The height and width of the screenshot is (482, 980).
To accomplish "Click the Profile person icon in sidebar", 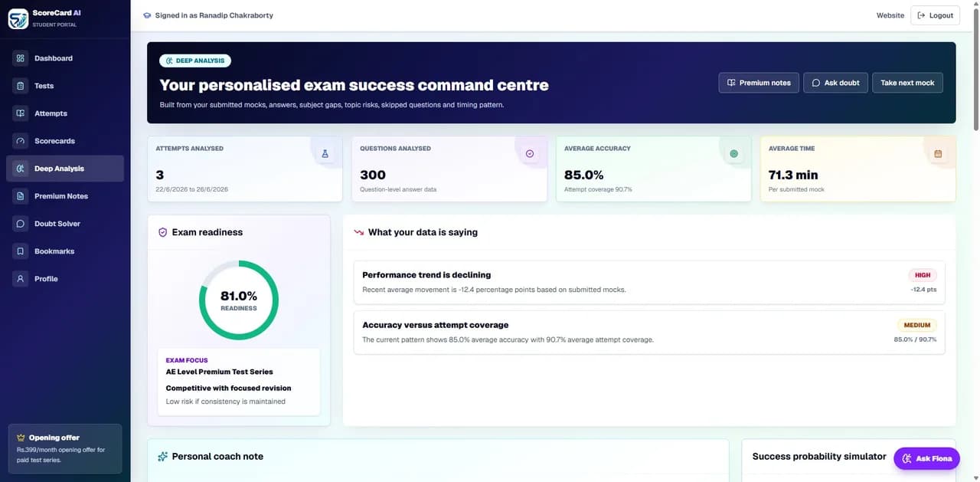I will click(21, 279).
